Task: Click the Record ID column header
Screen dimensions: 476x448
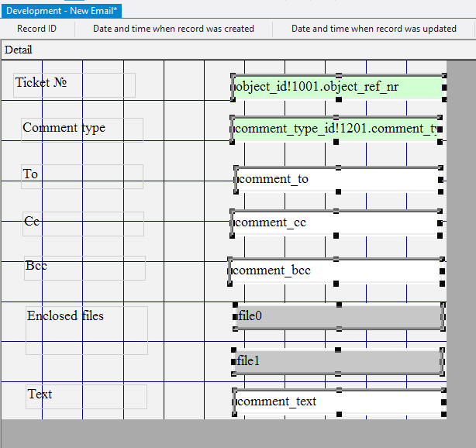Action: click(x=36, y=29)
